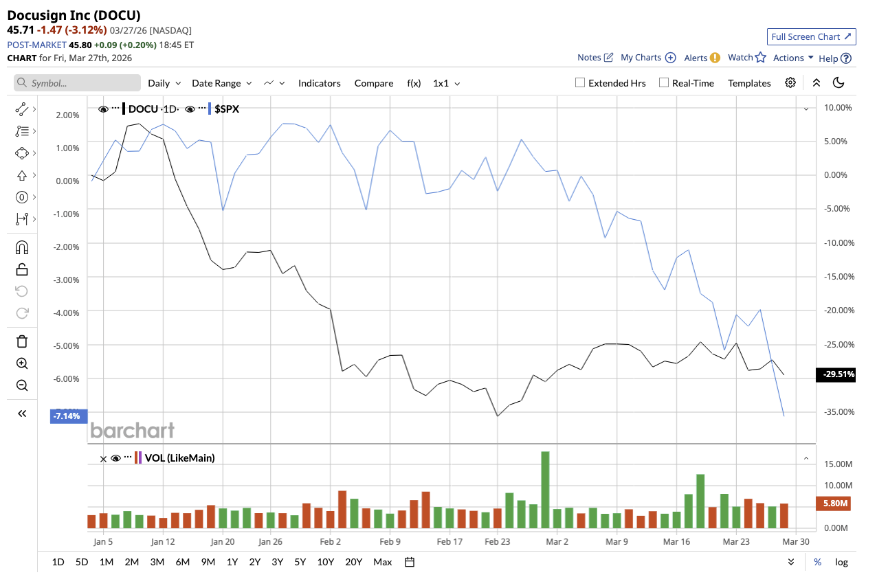Select the trend line drawing tool

pyautogui.click(x=22, y=109)
